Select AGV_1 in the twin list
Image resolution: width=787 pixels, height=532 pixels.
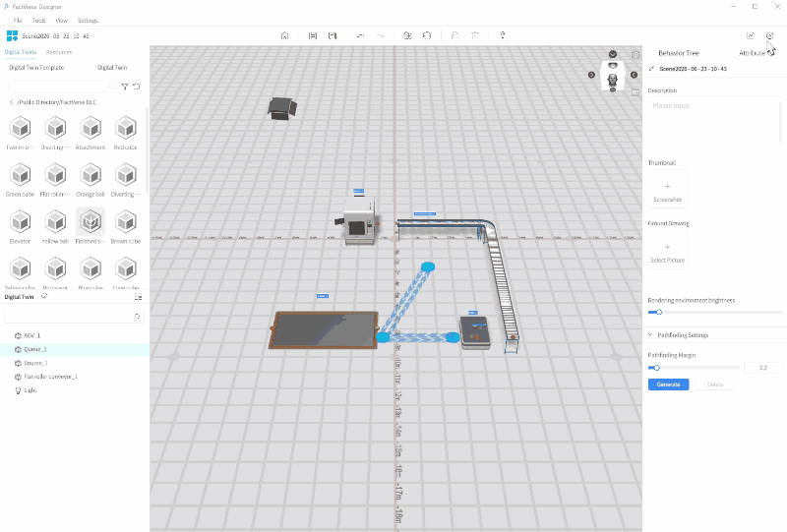click(x=75, y=335)
